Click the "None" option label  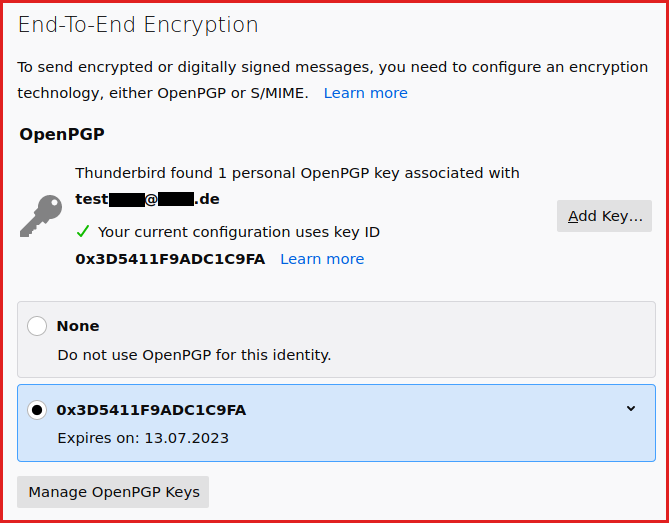78,326
